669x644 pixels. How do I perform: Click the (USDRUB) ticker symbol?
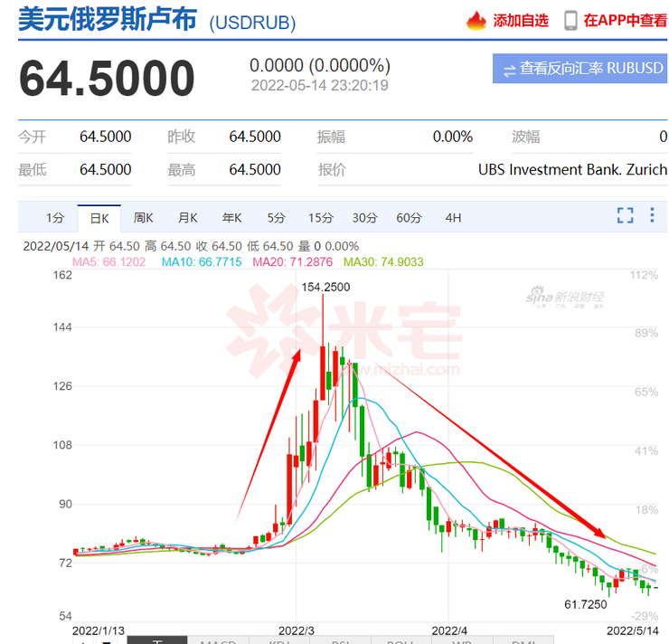(x=252, y=23)
